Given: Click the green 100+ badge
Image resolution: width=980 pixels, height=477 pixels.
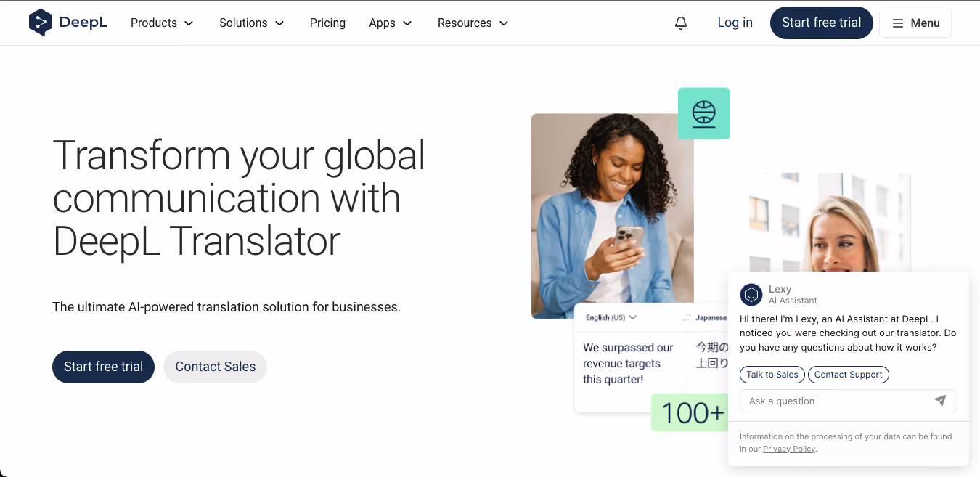Looking at the screenshot, I should [x=690, y=412].
